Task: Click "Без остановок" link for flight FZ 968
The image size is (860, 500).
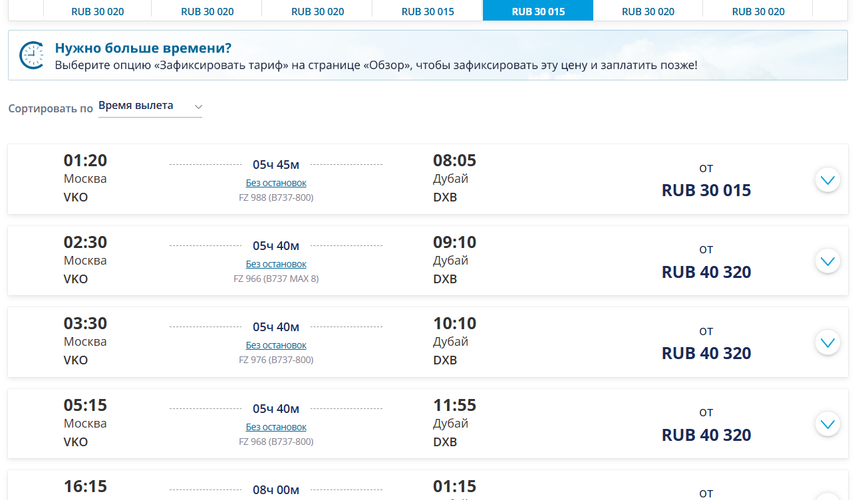Action: click(x=276, y=427)
